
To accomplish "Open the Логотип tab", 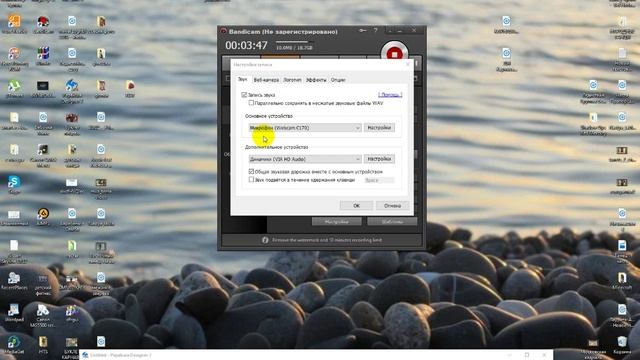I will click(x=292, y=80).
